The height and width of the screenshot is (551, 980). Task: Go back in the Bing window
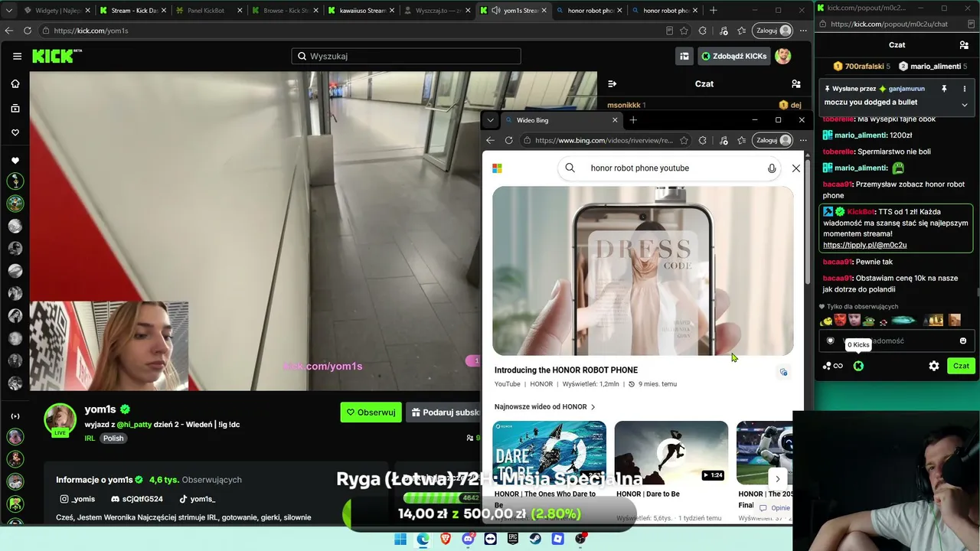(491, 140)
